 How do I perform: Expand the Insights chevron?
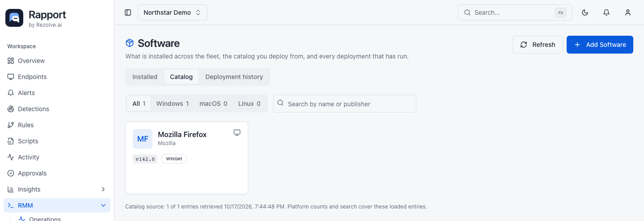pos(103,189)
